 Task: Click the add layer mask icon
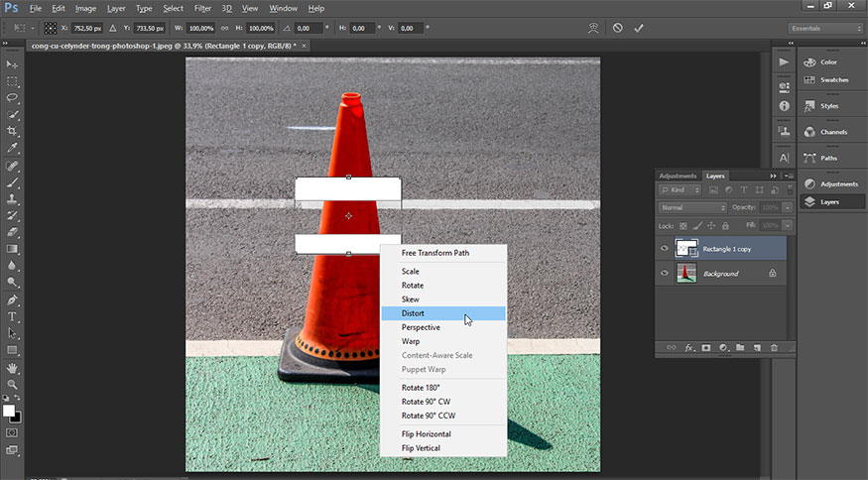tap(705, 348)
